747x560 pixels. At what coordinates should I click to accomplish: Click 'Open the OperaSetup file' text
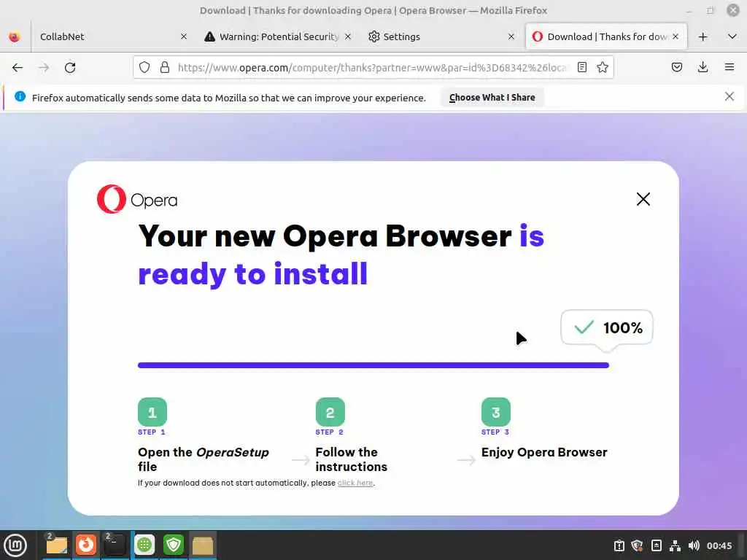point(204,459)
